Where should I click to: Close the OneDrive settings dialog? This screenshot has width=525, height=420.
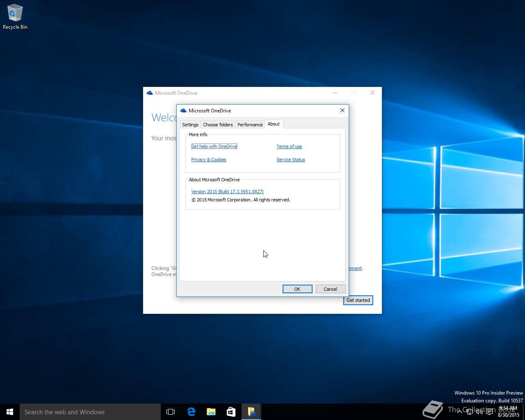tap(342, 110)
